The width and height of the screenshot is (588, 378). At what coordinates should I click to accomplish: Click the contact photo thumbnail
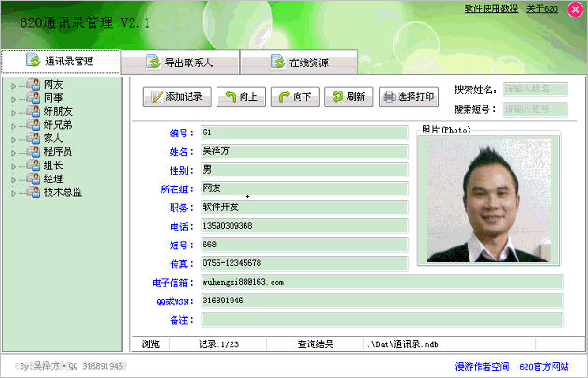pyautogui.click(x=488, y=200)
